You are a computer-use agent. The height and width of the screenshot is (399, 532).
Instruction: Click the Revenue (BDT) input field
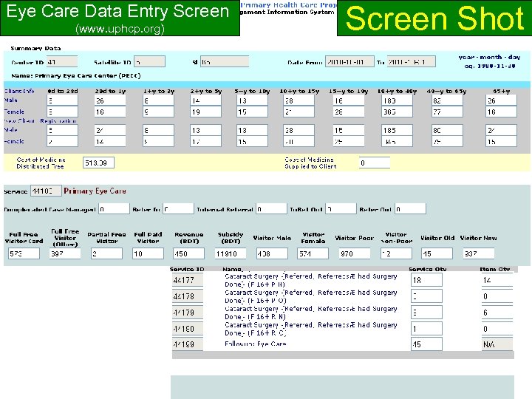point(190,253)
